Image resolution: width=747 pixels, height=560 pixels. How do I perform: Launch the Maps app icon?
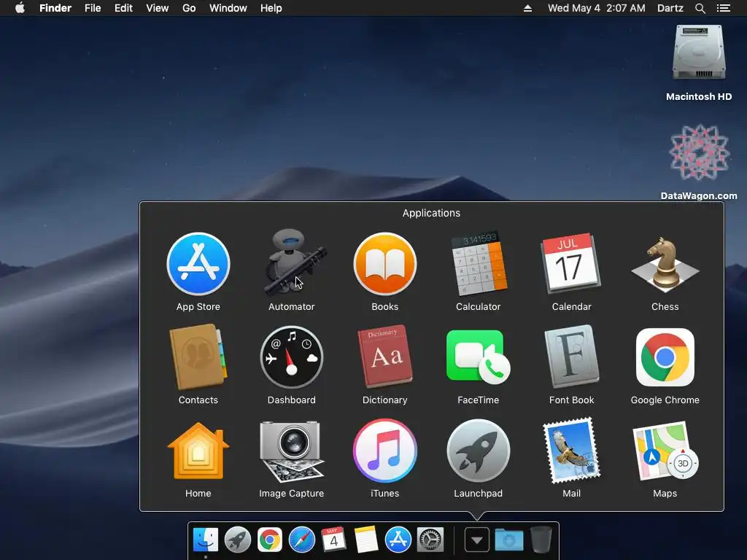point(665,451)
